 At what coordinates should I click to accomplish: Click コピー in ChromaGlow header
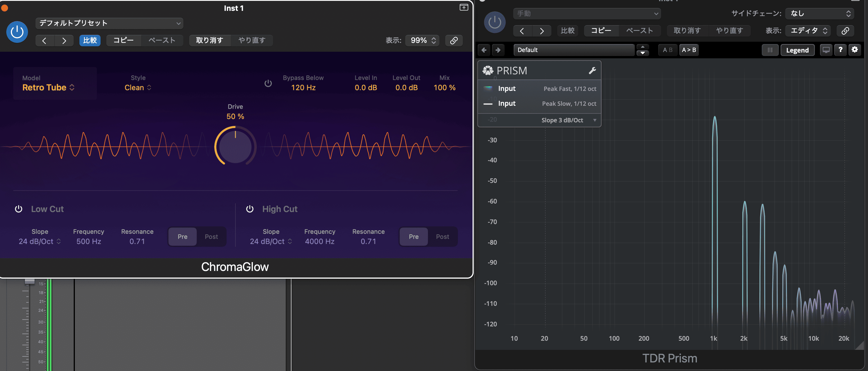pyautogui.click(x=123, y=40)
